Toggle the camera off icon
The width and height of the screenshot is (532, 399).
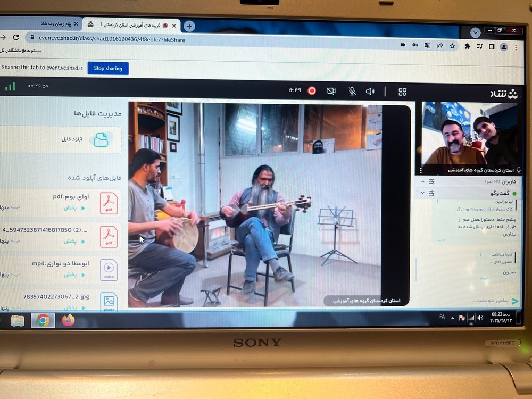[x=331, y=91]
